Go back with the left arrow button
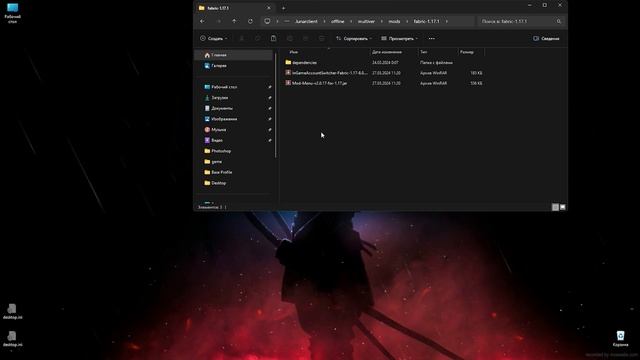 202,21
